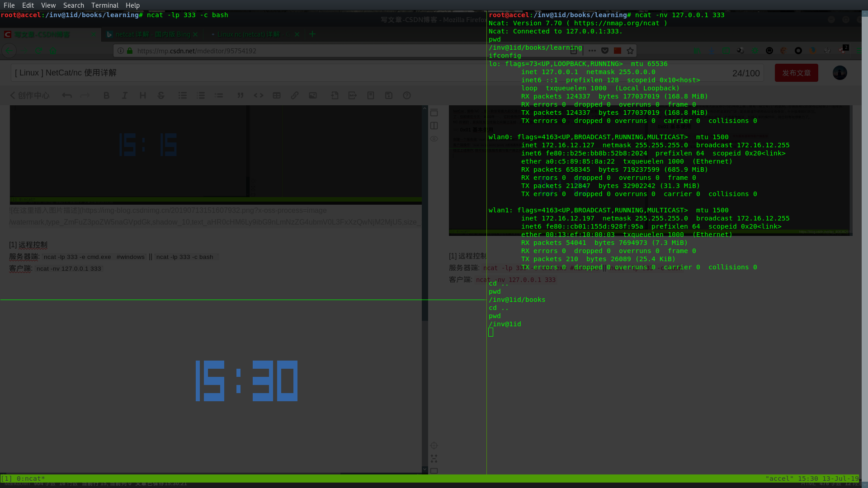This screenshot has height=488, width=868.
Task: Insert a table using the table icon
Action: [277, 95]
